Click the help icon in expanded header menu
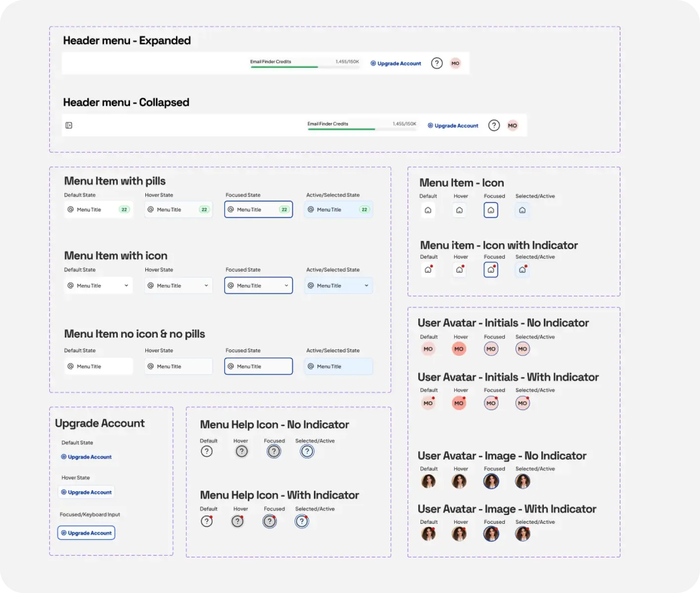This screenshot has width=700, height=593. (x=437, y=63)
